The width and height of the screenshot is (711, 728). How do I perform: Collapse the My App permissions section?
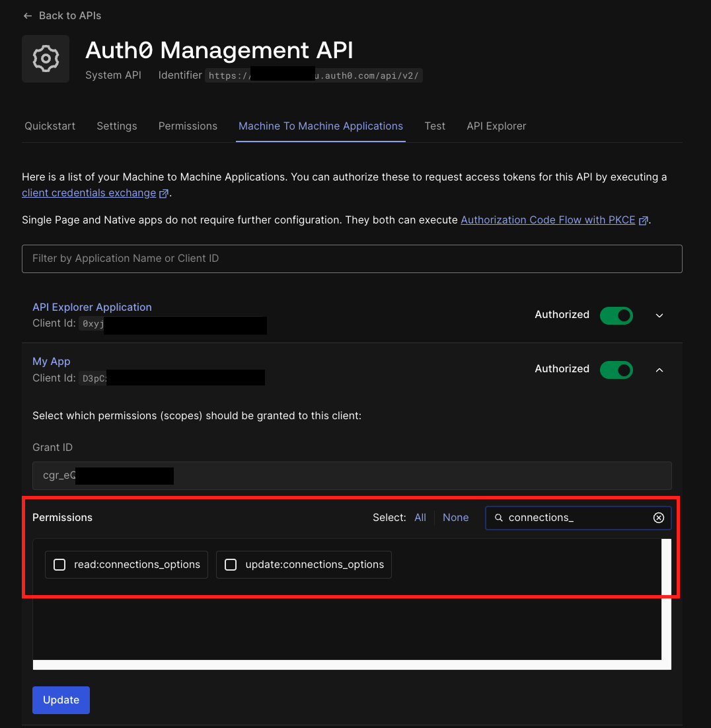pyautogui.click(x=659, y=370)
